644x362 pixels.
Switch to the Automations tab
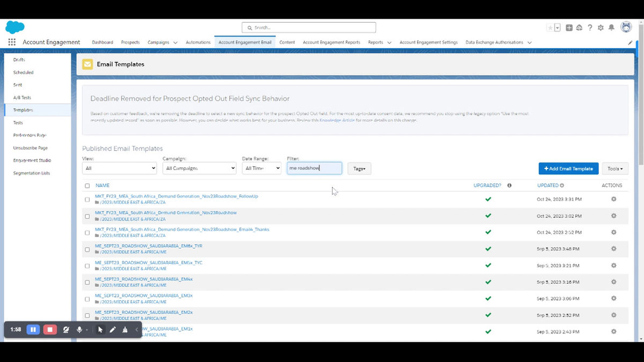point(198,42)
